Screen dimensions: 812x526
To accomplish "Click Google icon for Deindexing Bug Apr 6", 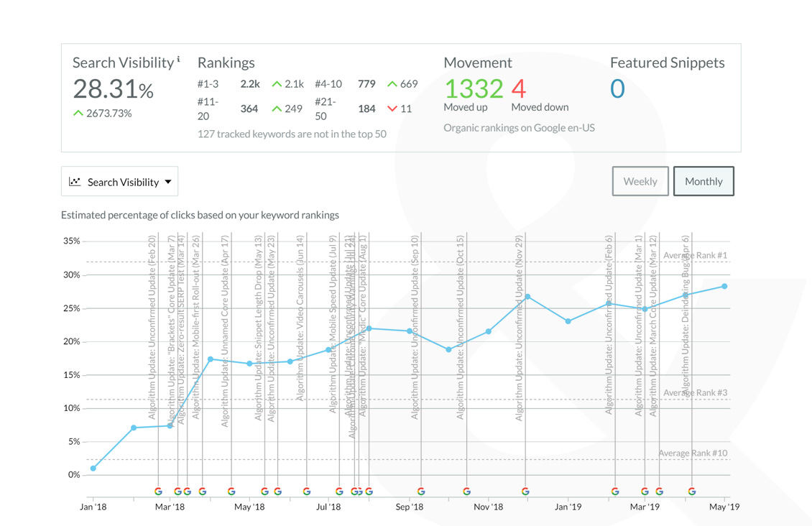I will 691,492.
